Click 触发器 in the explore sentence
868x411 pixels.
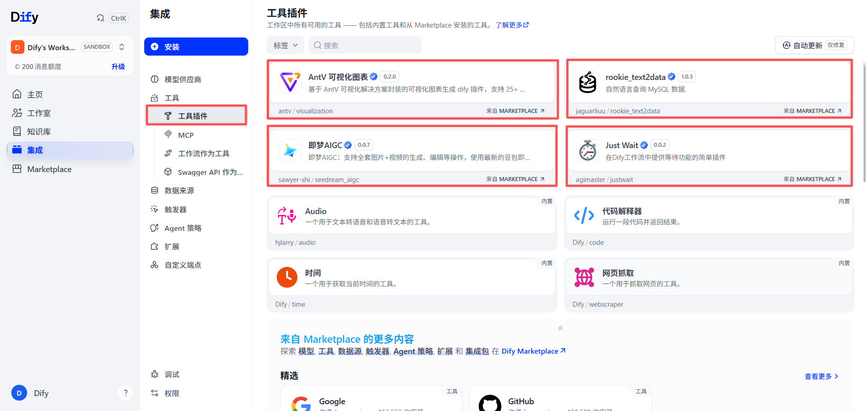(377, 351)
